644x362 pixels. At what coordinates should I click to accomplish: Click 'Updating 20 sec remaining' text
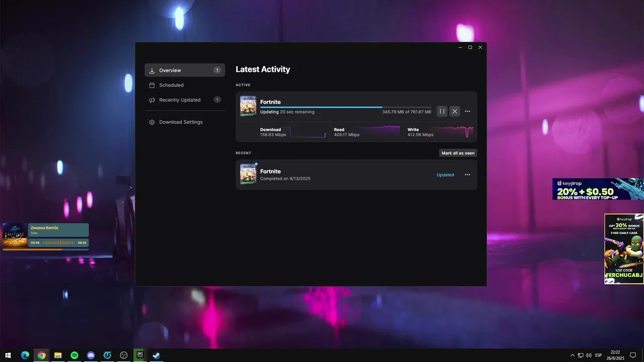pos(287,112)
